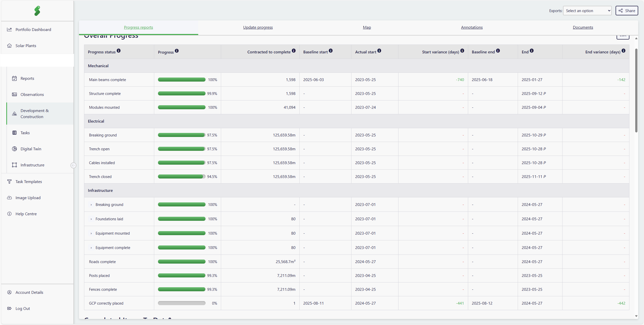The width and height of the screenshot is (644, 325).
Task: Click the green app logo icon
Action: click(37, 11)
